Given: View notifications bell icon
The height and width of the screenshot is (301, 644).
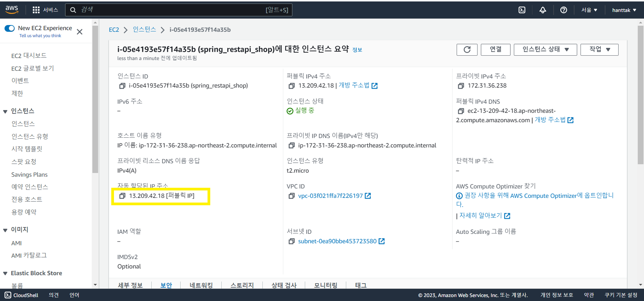Looking at the screenshot, I should tap(543, 10).
